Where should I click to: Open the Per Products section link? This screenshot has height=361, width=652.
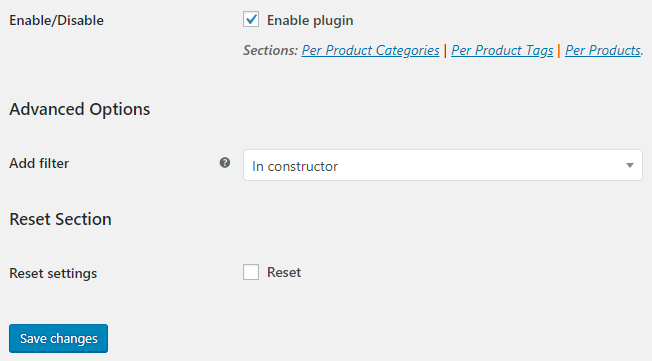coord(603,50)
